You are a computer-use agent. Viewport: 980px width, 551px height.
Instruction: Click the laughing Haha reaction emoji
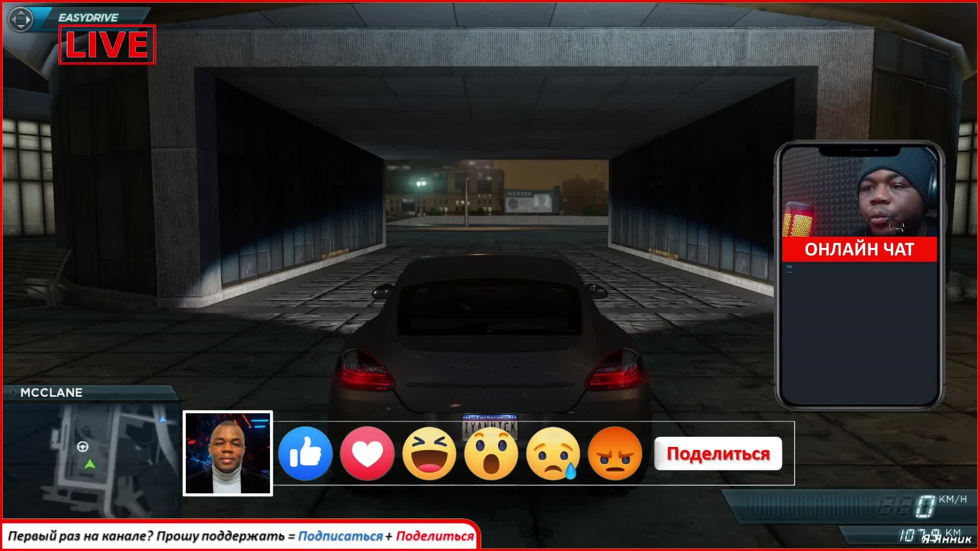click(429, 454)
